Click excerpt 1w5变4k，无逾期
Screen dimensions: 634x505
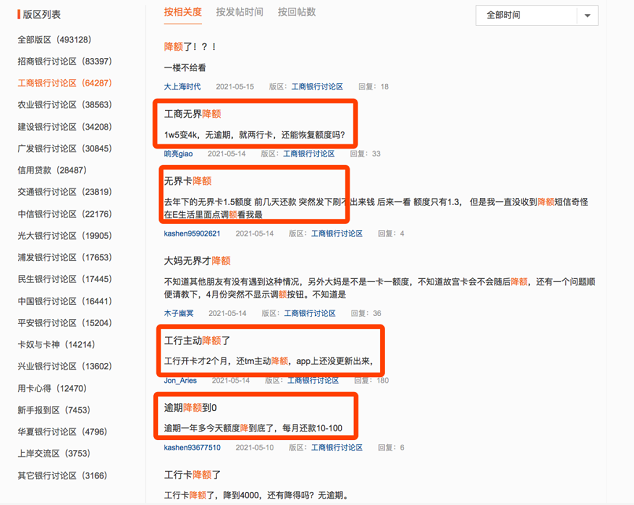point(255,135)
